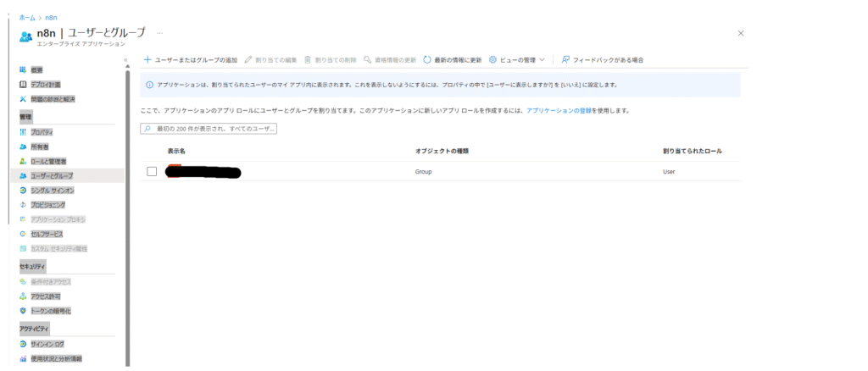Click the プロパティ icon in sidebar
Screen dimensions: 868x371
click(x=23, y=132)
